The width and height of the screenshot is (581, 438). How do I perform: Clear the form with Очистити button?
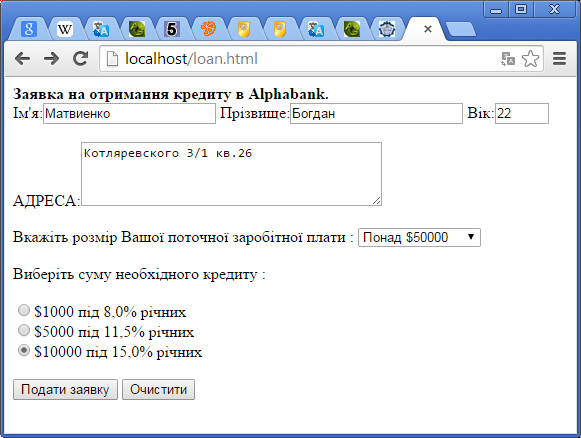pyautogui.click(x=159, y=389)
